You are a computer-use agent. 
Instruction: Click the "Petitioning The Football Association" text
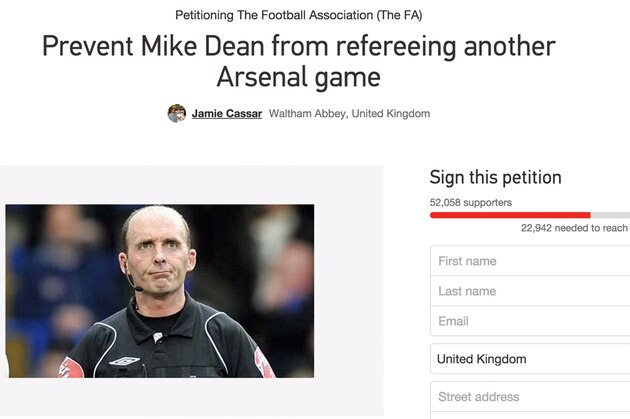click(298, 16)
